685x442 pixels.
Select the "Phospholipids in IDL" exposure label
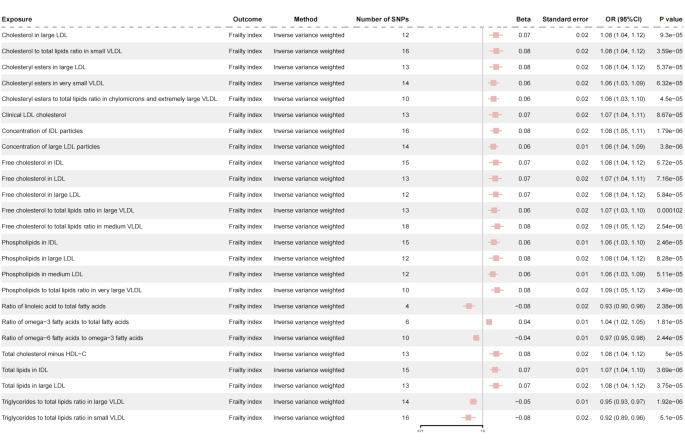[32, 243]
